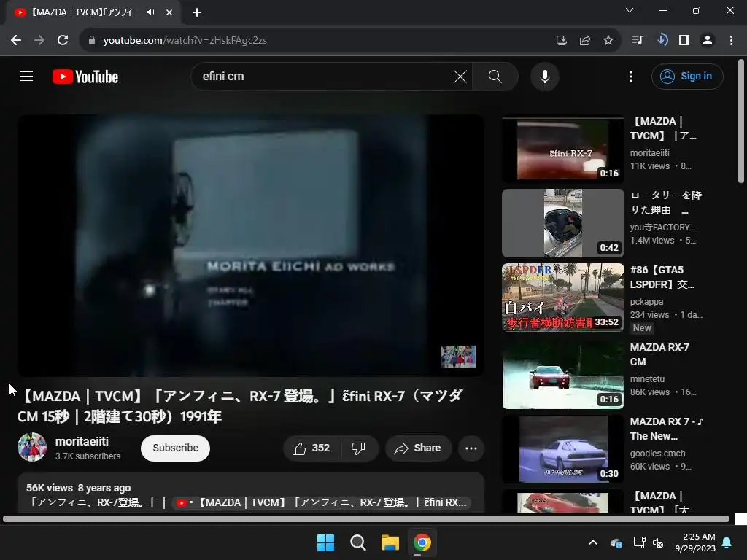
Task: Open MAZDA RX-7 CM red car thumbnail
Action: click(563, 375)
